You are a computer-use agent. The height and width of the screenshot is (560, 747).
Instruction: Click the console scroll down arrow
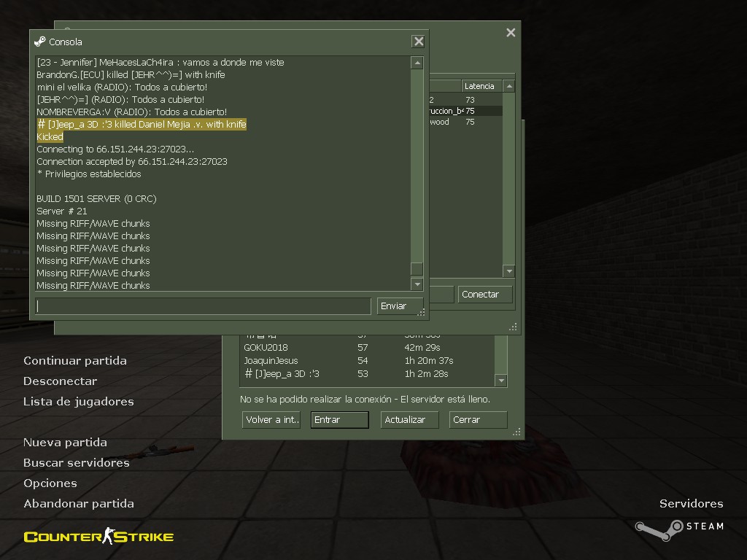point(417,284)
